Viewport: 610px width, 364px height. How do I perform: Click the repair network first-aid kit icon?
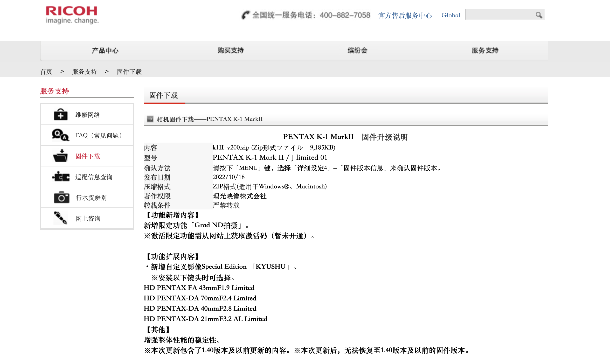(61, 114)
